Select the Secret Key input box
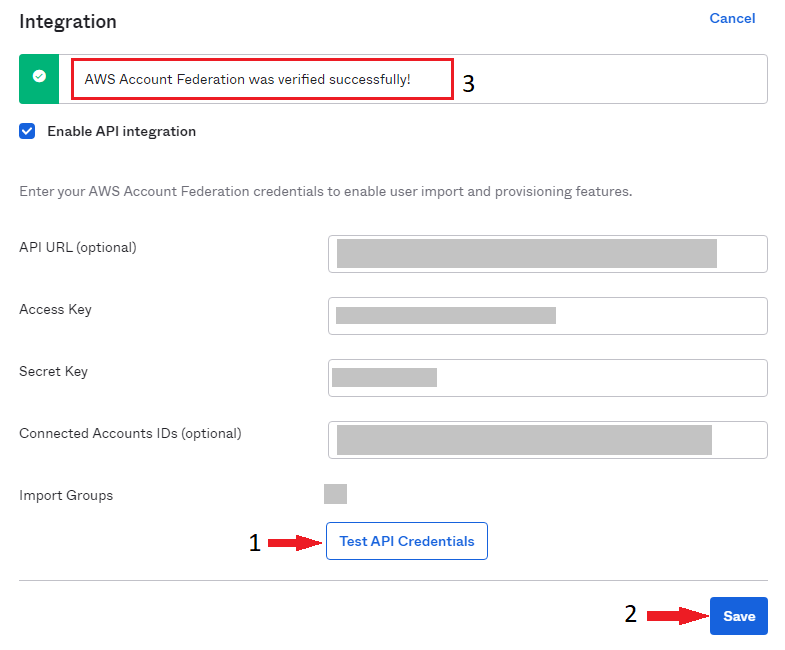The width and height of the screenshot is (785, 650). 547,378
